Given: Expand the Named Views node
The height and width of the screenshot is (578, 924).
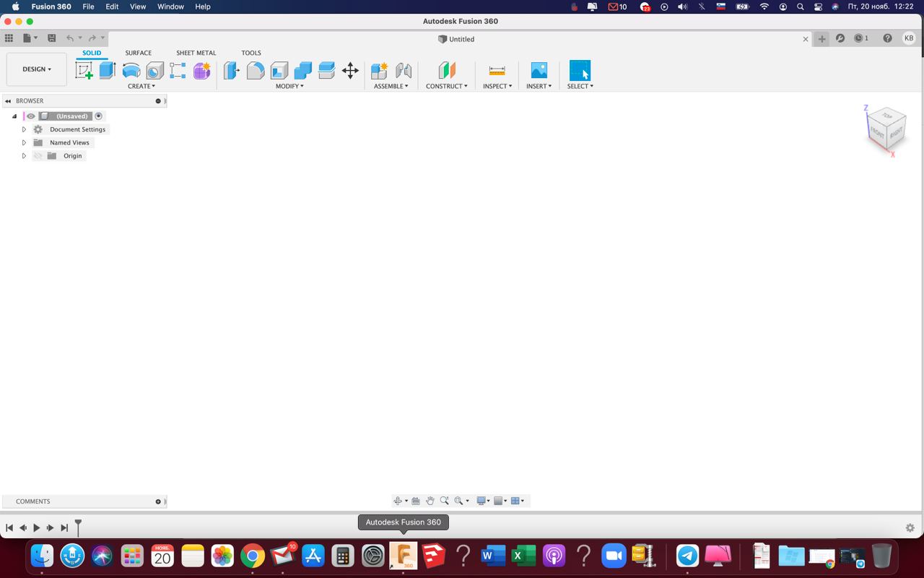Looking at the screenshot, I should pos(24,142).
